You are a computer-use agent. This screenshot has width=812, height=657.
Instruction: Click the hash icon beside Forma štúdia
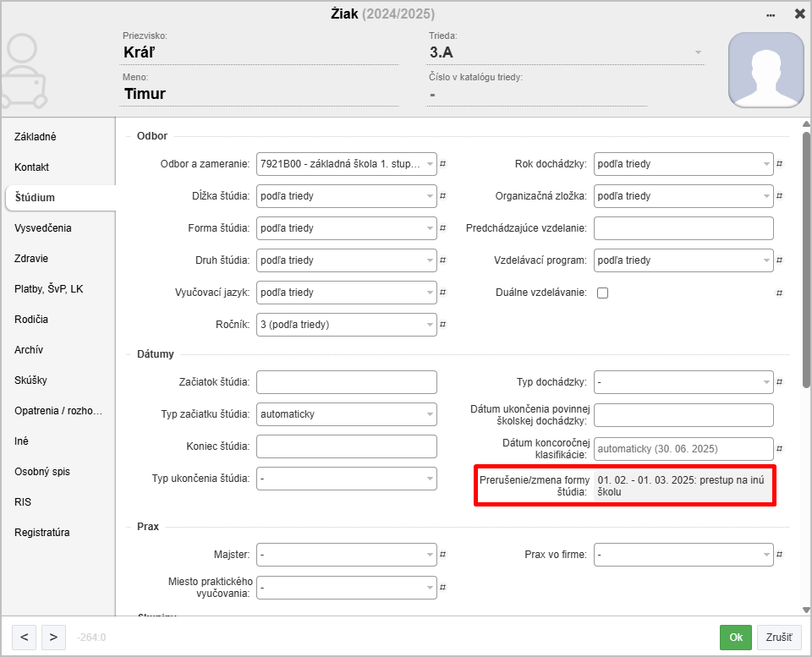[x=443, y=228]
